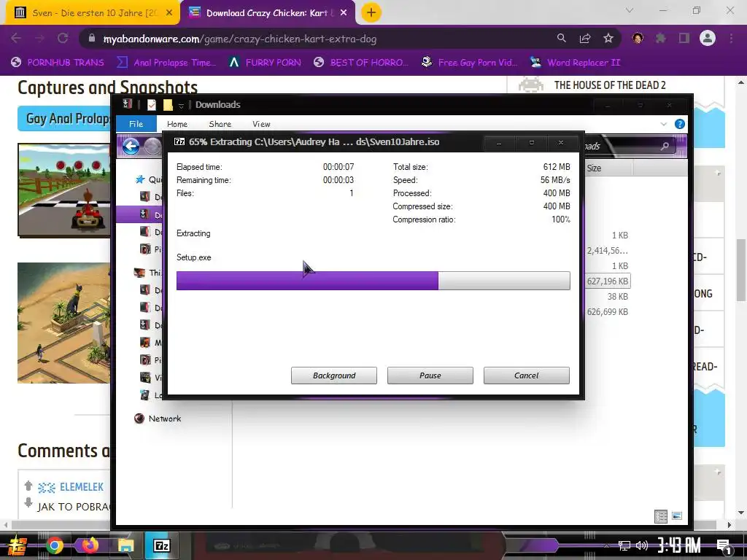This screenshot has height=560, width=747.
Task: Cancel the 7-Zip extraction
Action: (x=527, y=376)
